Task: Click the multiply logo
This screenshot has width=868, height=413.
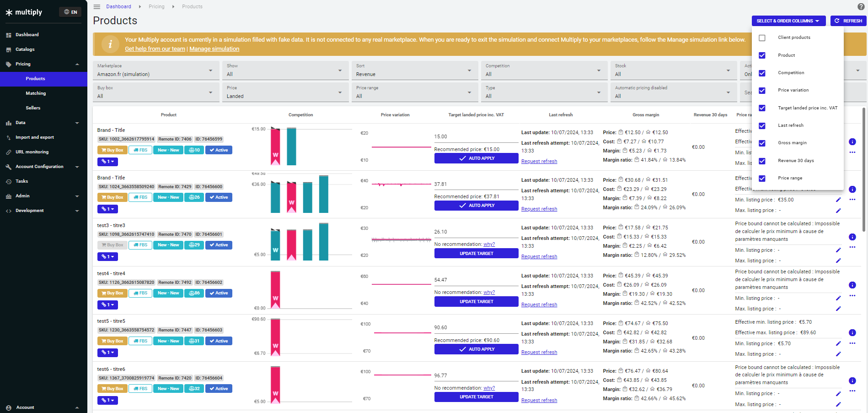Action: 24,12
